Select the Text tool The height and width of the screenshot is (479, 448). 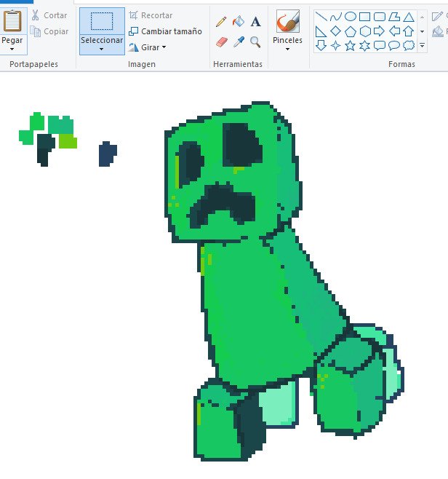tap(256, 22)
